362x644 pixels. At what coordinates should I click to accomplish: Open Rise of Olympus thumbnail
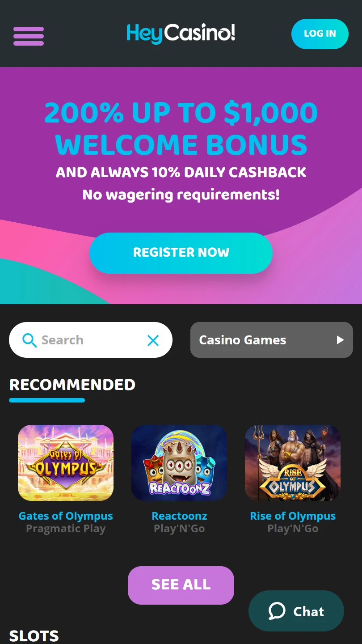point(293,463)
